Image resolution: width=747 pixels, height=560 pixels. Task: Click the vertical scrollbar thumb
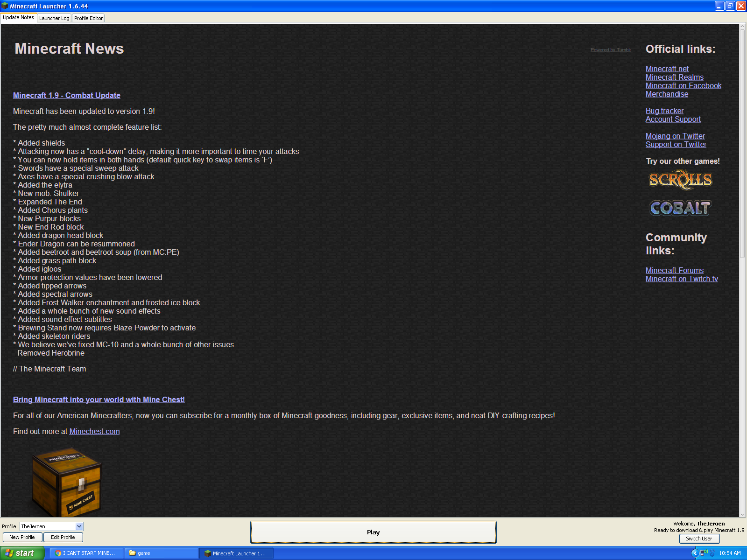click(742, 144)
